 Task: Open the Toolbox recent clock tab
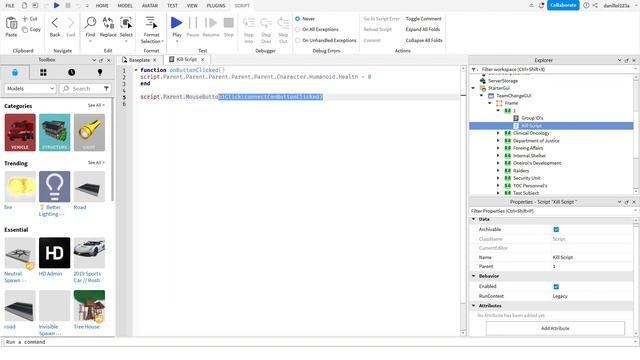point(71,72)
